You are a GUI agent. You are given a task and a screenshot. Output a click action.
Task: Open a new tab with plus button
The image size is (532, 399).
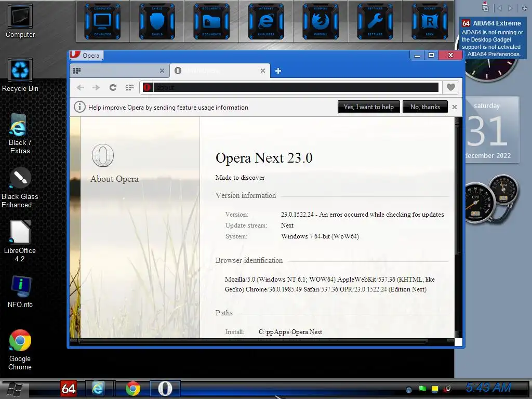tap(278, 71)
